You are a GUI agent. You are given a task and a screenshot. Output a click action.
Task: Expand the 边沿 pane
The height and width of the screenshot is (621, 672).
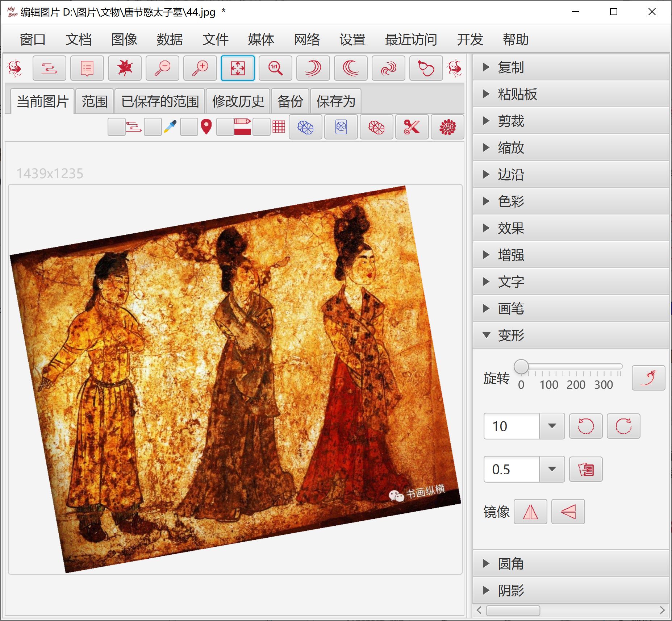(571, 175)
